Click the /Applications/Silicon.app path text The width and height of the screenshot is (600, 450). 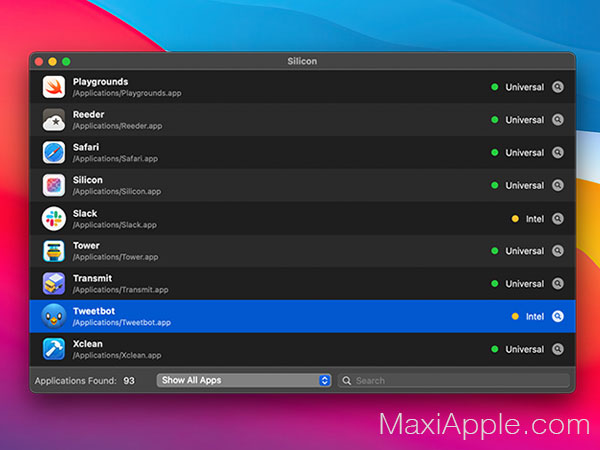point(117,191)
